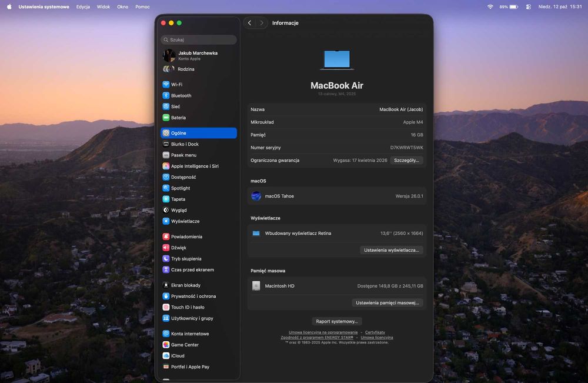The height and width of the screenshot is (383, 588).
Task: Select Ogólne in the sidebar
Action: click(198, 133)
